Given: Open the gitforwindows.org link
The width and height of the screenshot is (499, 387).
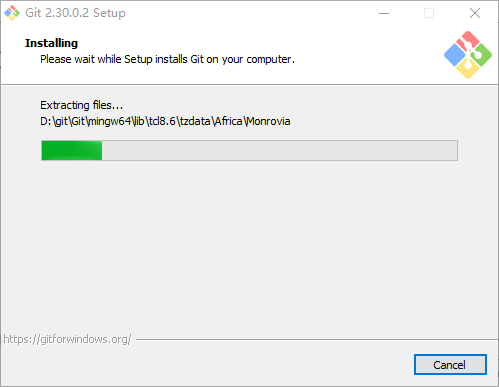Looking at the screenshot, I should click(x=67, y=339).
